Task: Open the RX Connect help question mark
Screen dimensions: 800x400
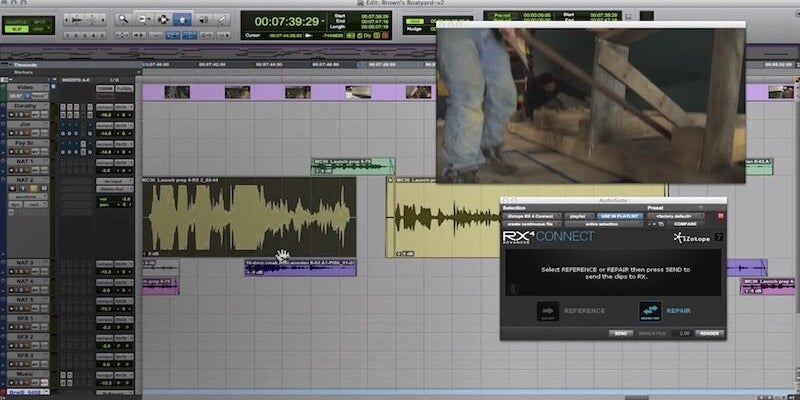Action: (719, 238)
